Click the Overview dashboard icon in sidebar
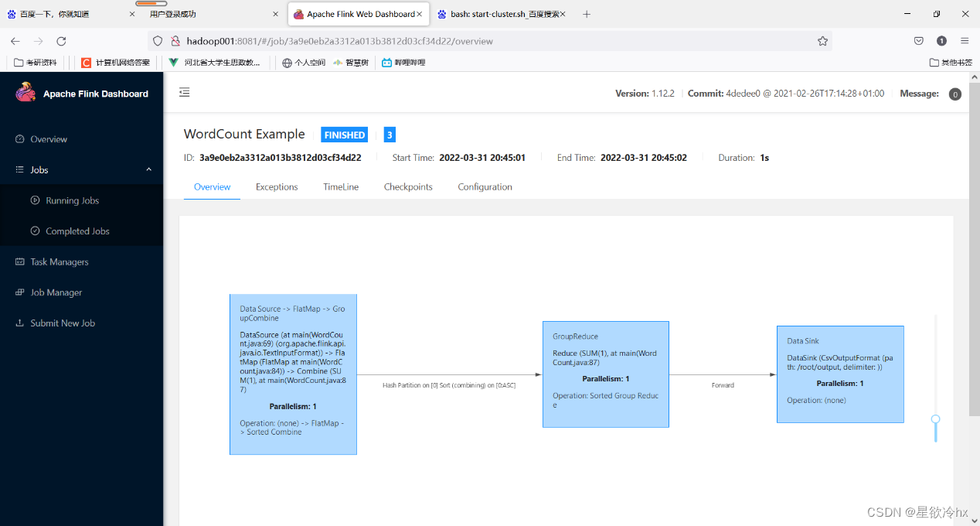The image size is (980, 526). click(x=20, y=139)
